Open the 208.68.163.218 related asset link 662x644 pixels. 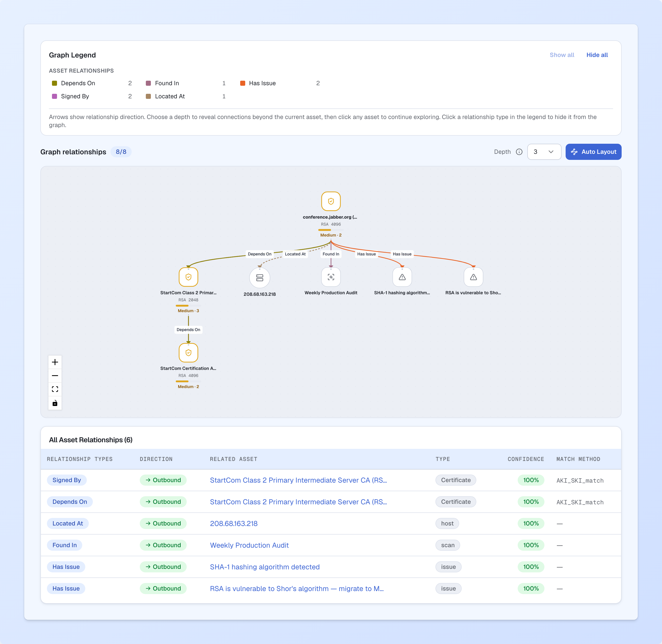(234, 523)
